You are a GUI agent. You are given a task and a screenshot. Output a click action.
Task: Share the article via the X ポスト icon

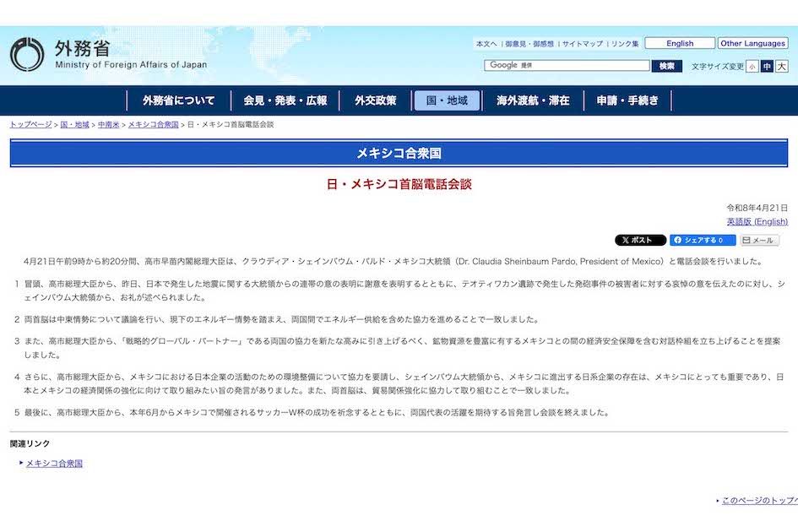click(x=638, y=240)
